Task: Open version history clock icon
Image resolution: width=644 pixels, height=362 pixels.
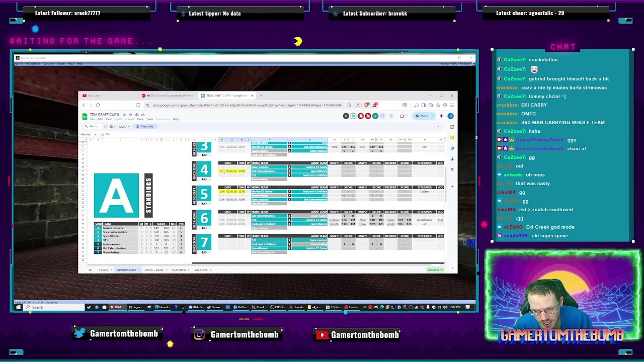Action: pyautogui.click(x=391, y=116)
